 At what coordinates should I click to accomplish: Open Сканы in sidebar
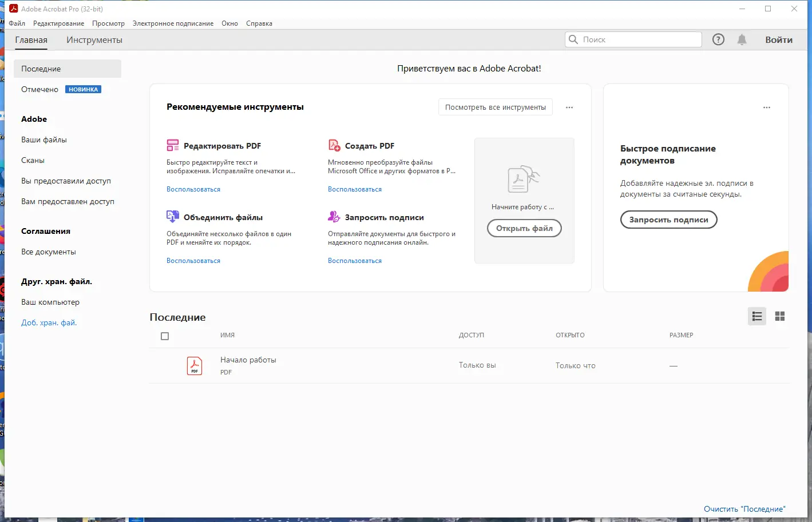click(x=33, y=160)
